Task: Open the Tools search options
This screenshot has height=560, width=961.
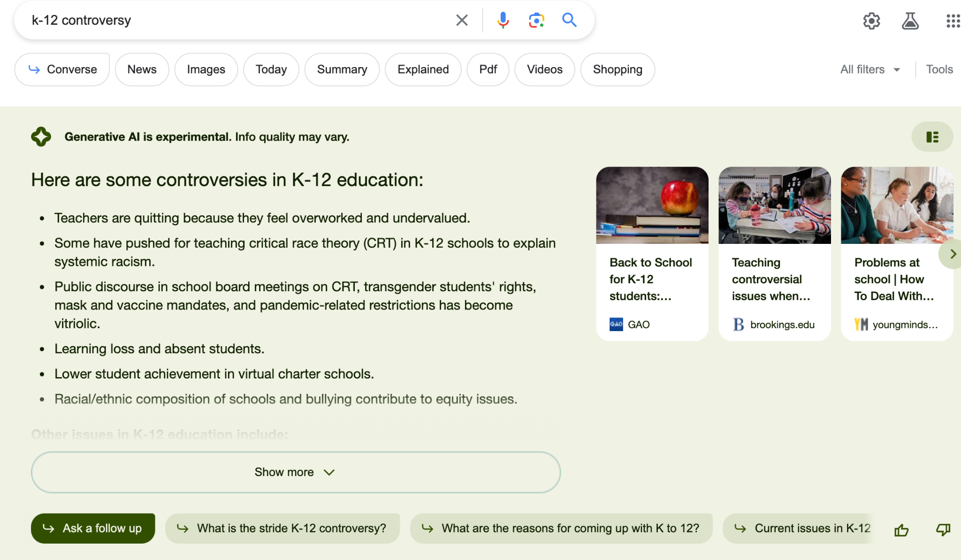Action: click(939, 69)
